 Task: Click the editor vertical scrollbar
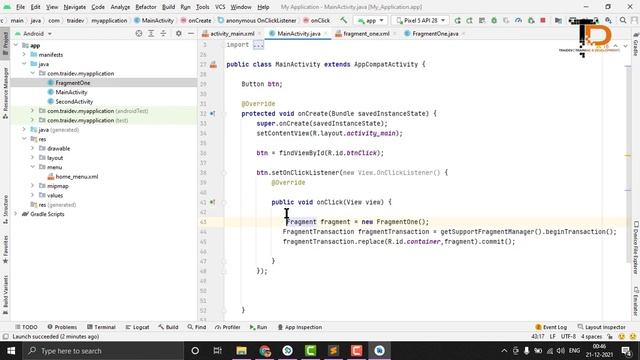pos(628,163)
